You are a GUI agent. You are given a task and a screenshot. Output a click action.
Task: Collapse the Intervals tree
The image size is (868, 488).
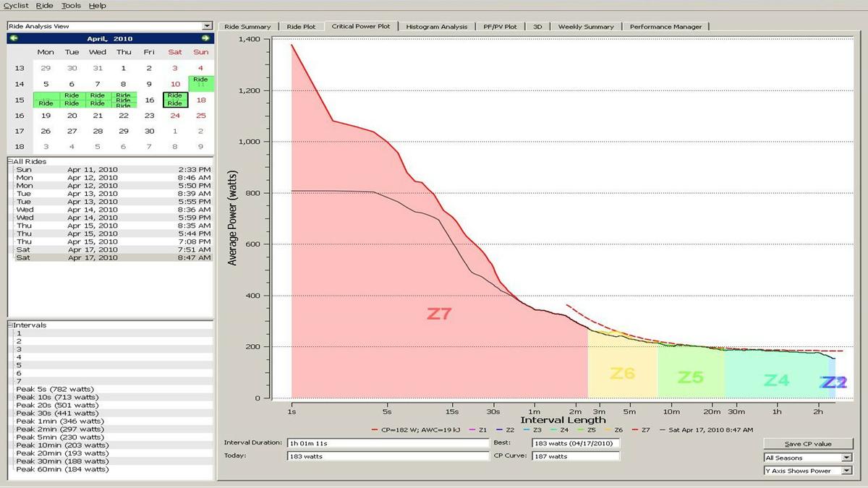click(10, 325)
